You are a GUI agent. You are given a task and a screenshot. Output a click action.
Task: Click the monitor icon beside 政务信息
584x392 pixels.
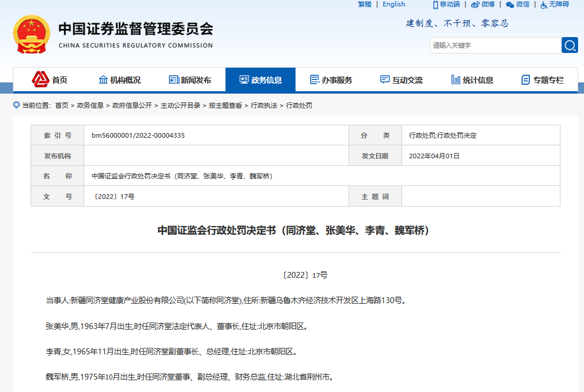[x=244, y=79]
